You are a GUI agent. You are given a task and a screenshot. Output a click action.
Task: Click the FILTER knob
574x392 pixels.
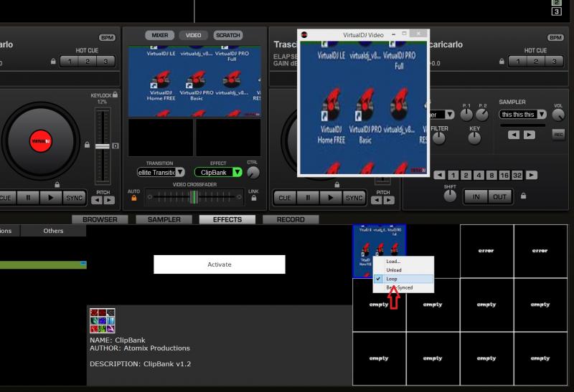(438, 138)
